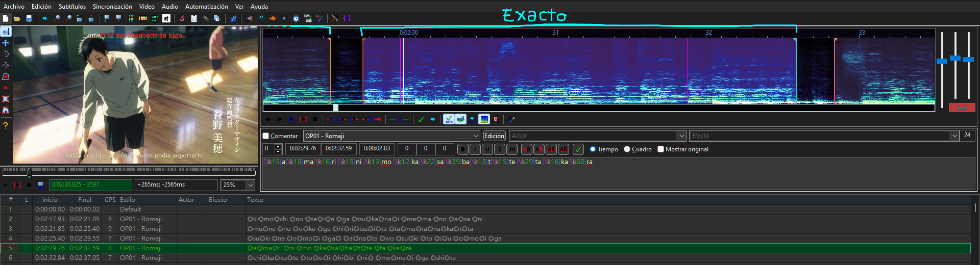
Task: Apply underline with the U button
Action: click(x=487, y=149)
